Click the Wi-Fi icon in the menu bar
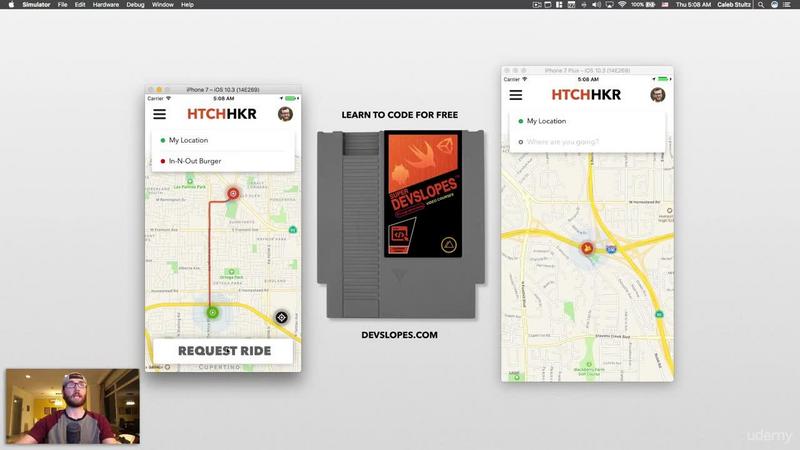 tap(622, 5)
